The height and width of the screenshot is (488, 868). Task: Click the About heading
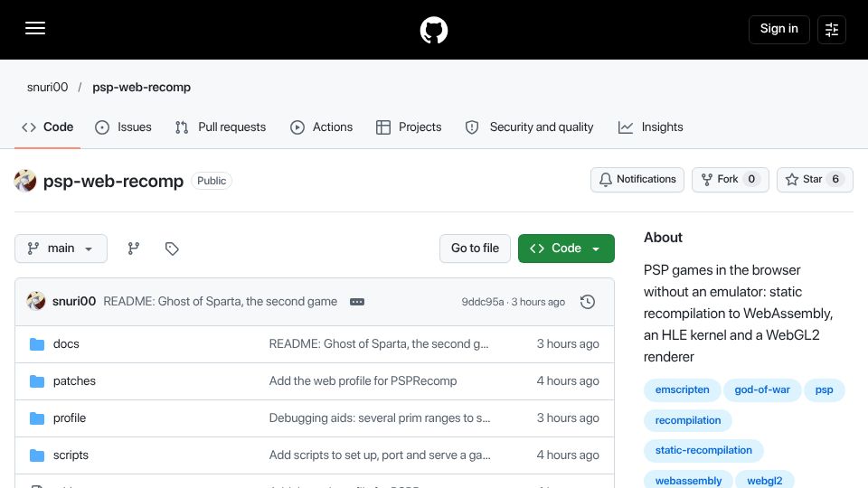663,238
